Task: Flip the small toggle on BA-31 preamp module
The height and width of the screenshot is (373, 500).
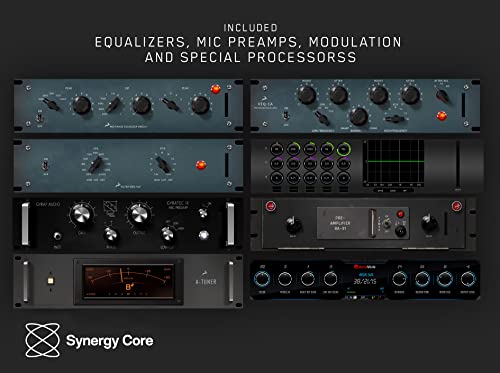Action: pos(387,223)
